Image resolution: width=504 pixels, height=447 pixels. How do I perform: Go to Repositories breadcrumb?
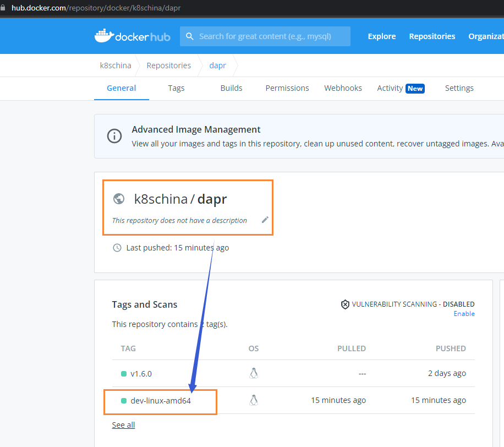point(168,66)
